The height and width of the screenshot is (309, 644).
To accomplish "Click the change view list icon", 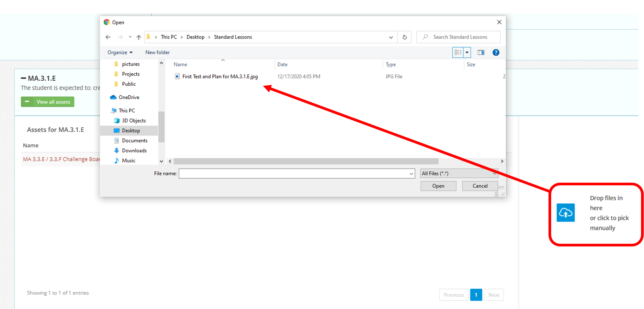I will tap(458, 52).
